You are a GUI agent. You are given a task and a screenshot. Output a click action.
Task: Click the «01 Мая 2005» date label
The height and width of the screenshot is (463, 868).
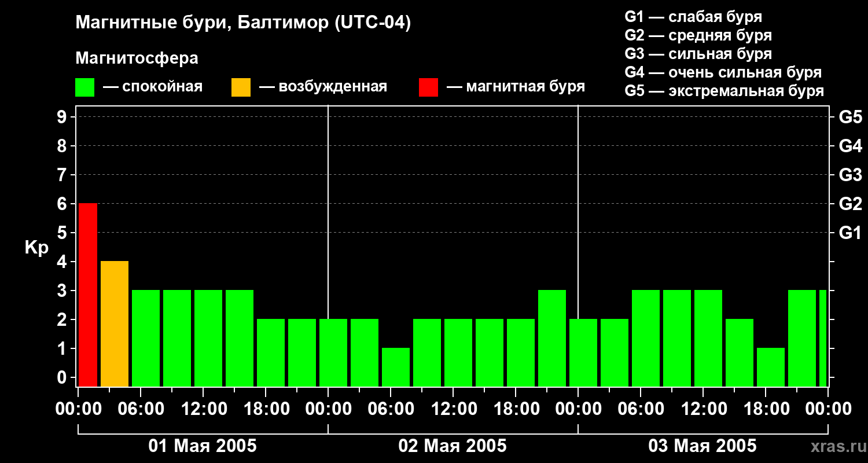(203, 446)
